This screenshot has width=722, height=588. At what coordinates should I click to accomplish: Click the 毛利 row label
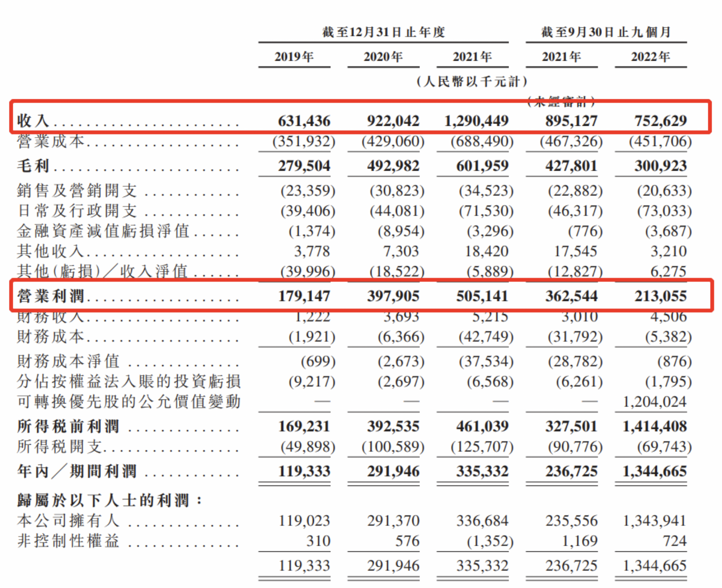click(33, 166)
